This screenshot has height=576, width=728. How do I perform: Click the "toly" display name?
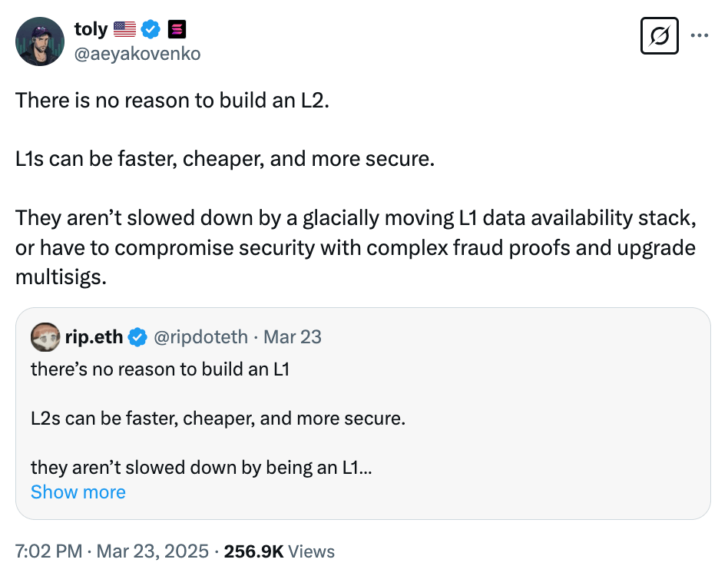91,30
